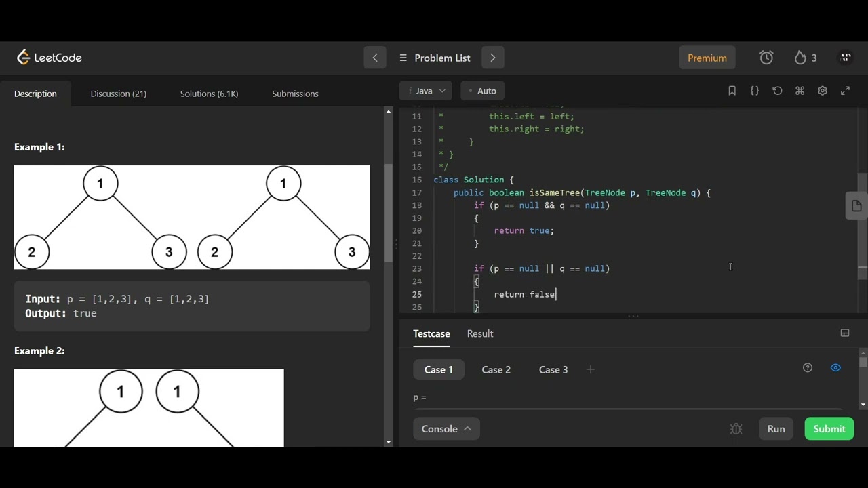The width and height of the screenshot is (868, 488).
Task: Switch to the Testcase tab
Action: [x=431, y=333]
